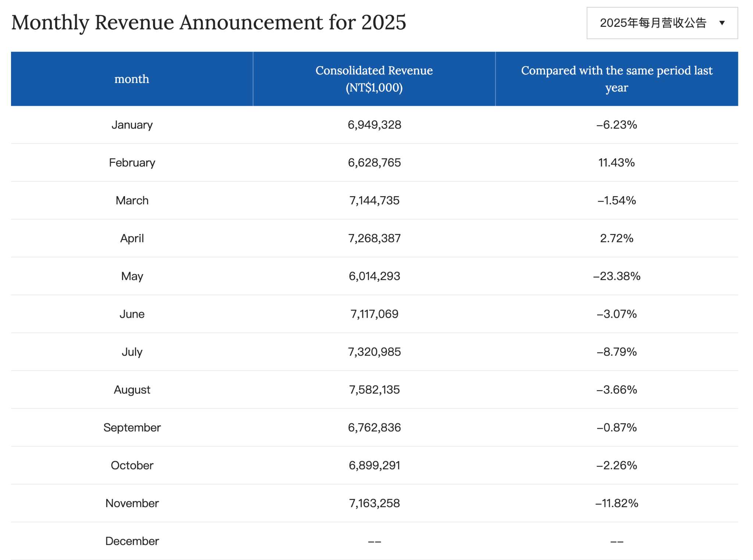
Task: Select the April month cell
Action: [132, 238]
